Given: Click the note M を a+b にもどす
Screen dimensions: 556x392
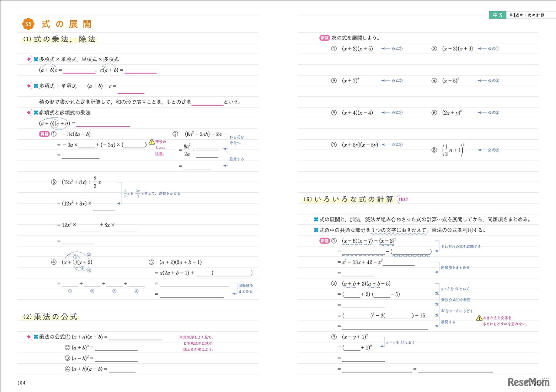Looking at the screenshot, I should [x=457, y=311].
